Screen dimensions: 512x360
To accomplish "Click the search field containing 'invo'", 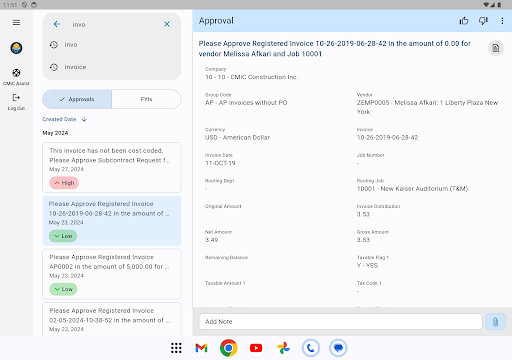I will pyautogui.click(x=113, y=24).
